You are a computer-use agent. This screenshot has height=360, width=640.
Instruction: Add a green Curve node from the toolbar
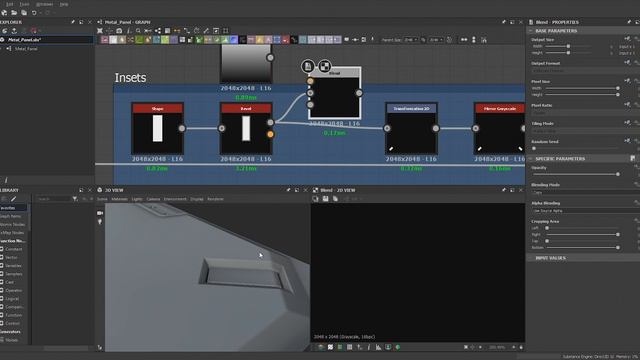coord(139,40)
